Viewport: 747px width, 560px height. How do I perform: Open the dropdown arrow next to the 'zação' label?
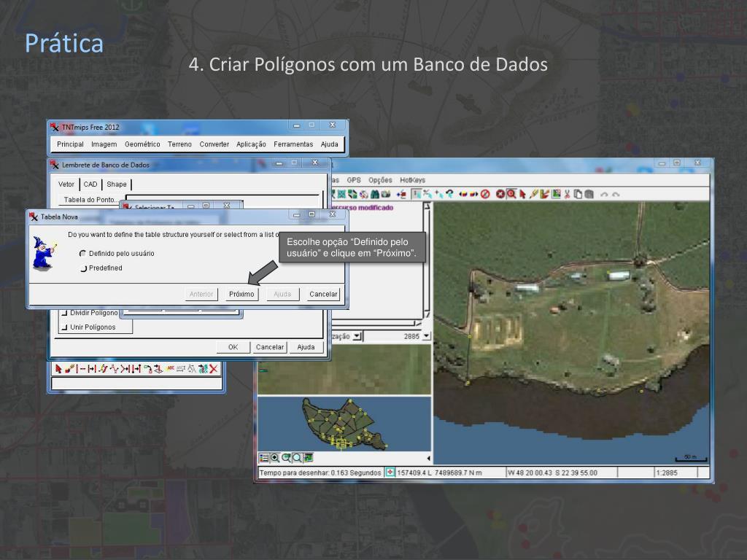coord(357,336)
